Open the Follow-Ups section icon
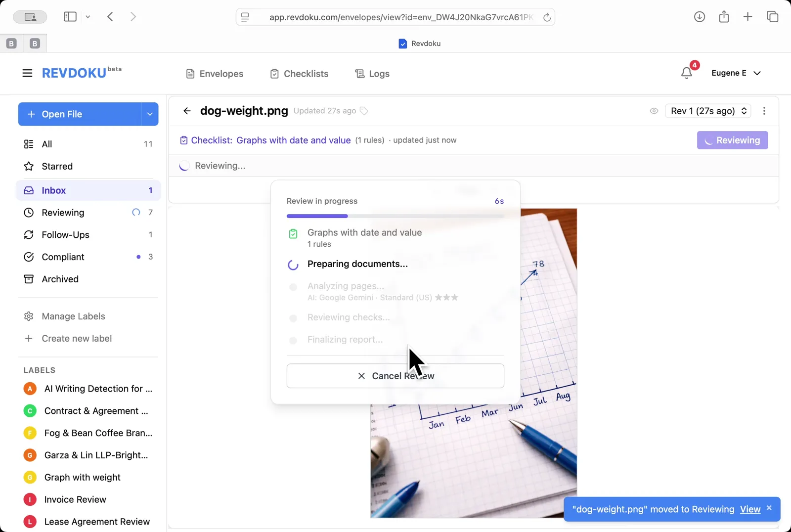 [29, 235]
